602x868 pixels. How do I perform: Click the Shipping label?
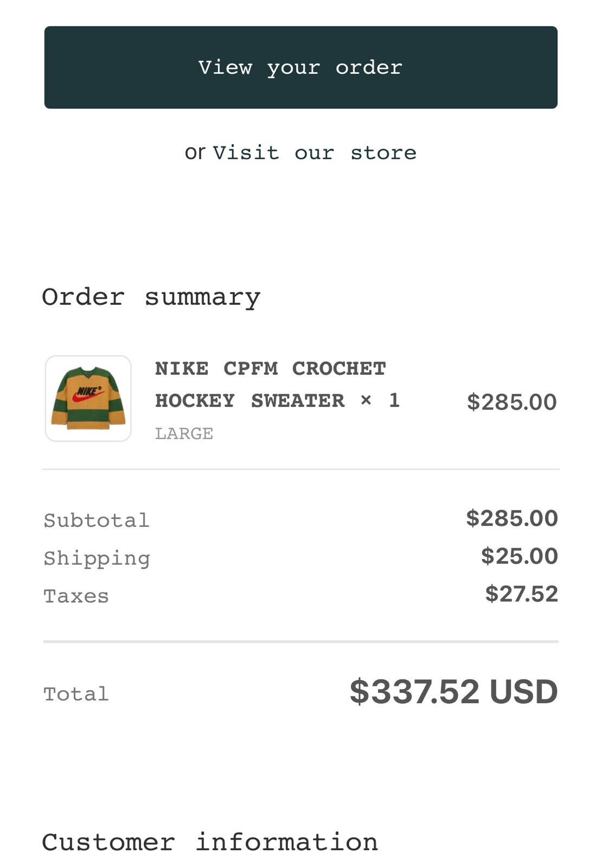(x=97, y=559)
